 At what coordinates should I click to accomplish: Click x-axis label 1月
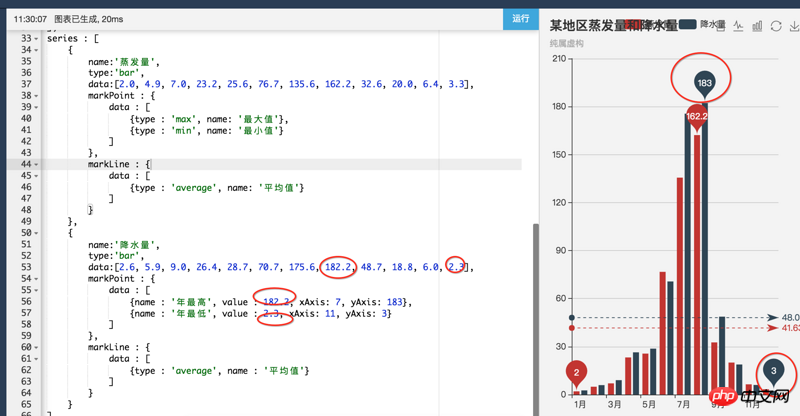[580, 405]
